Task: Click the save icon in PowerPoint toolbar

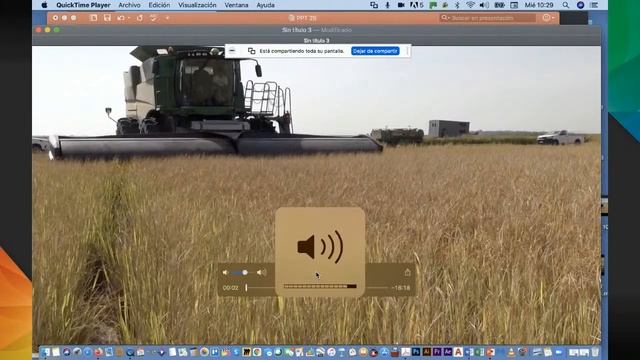Action: pos(107,18)
